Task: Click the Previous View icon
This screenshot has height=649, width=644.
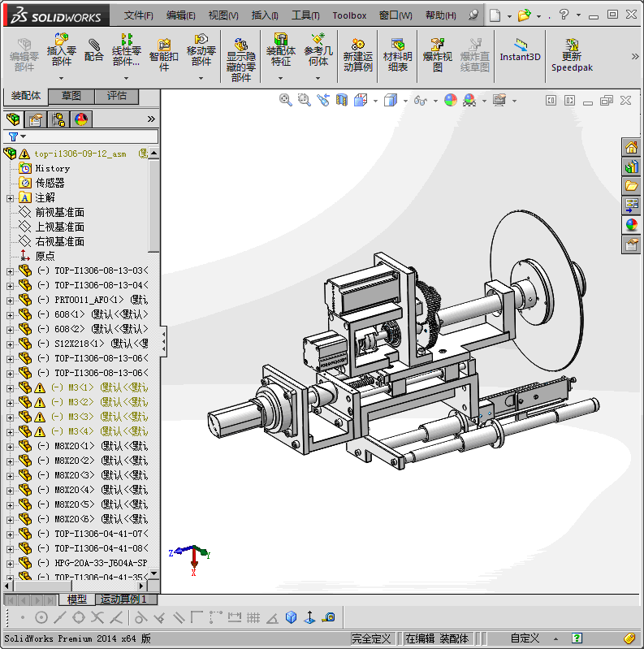Action: tap(323, 100)
